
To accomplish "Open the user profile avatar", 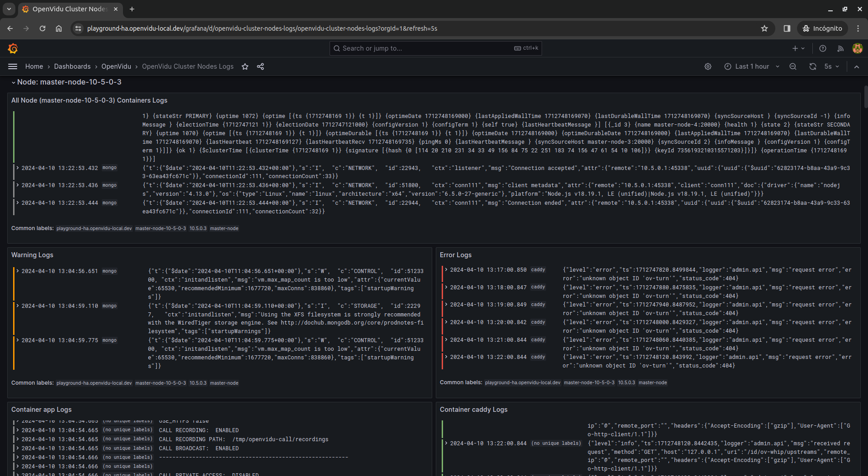I will (857, 48).
